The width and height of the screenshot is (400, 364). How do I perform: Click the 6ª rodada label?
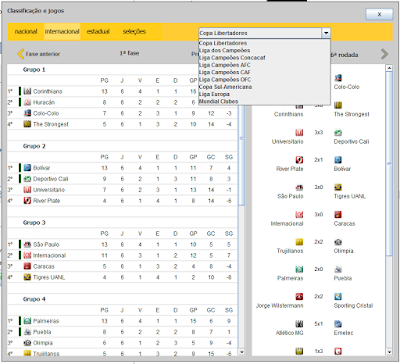(x=345, y=55)
